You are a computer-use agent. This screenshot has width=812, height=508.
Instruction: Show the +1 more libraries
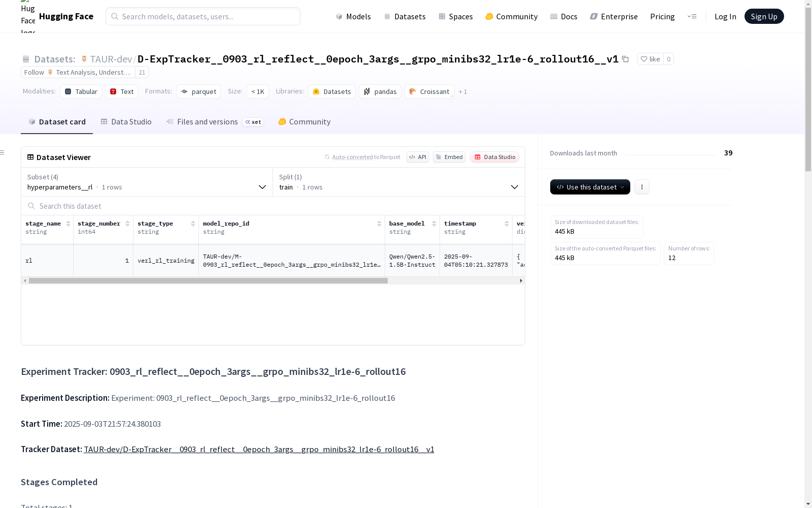click(x=463, y=91)
